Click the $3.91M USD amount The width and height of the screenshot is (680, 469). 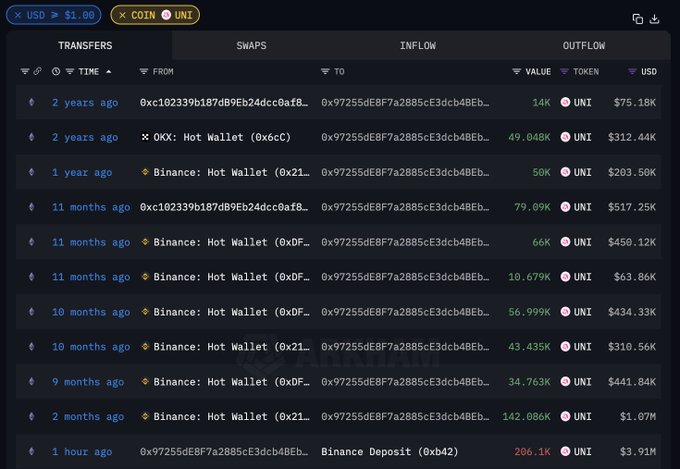coord(638,452)
